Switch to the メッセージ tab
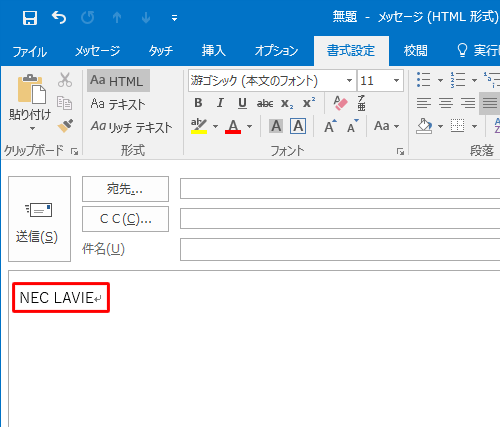Image resolution: width=500 pixels, height=427 pixels. coord(97,51)
